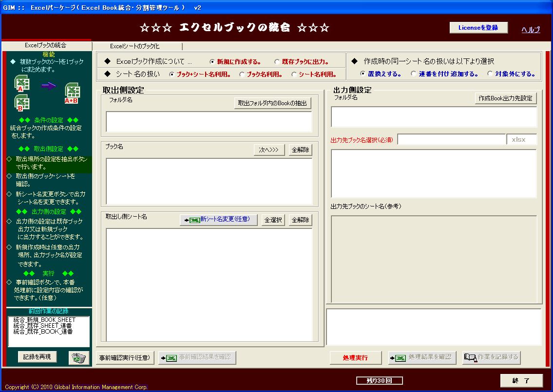553x392 pixels.
Task: Open the ヘルプ link
Action: point(531,30)
